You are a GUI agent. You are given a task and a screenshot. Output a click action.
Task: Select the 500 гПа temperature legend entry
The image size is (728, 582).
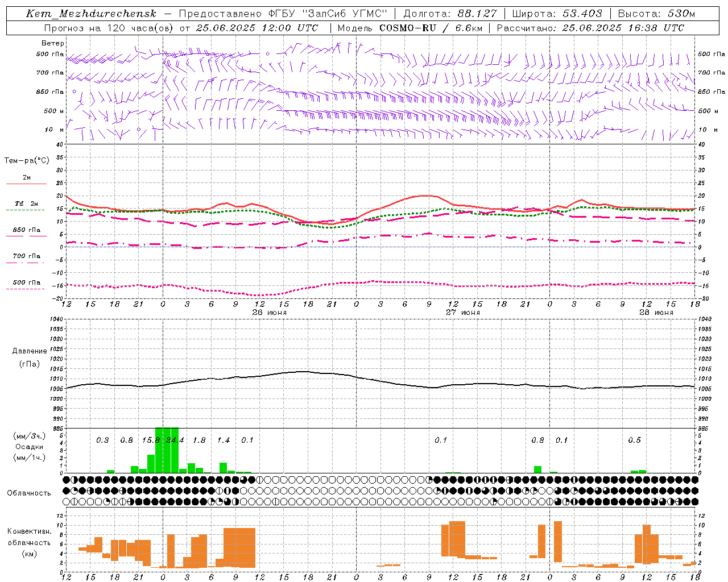tap(26, 285)
